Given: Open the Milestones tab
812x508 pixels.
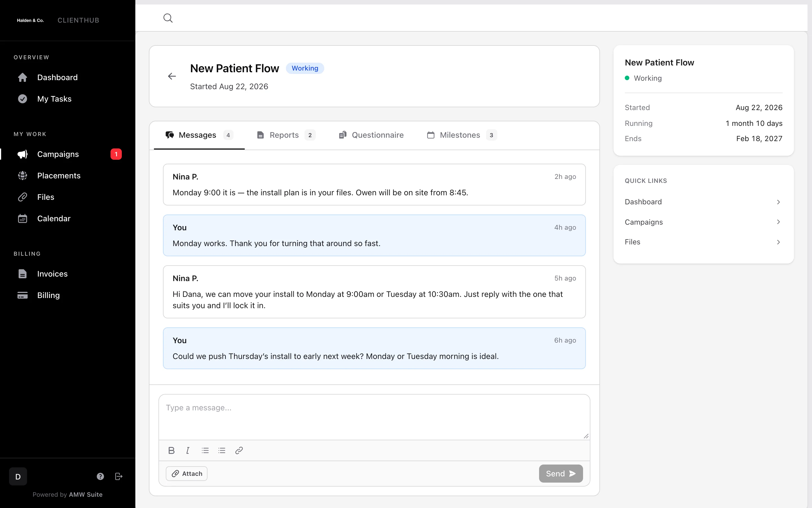Looking at the screenshot, I should [462, 135].
